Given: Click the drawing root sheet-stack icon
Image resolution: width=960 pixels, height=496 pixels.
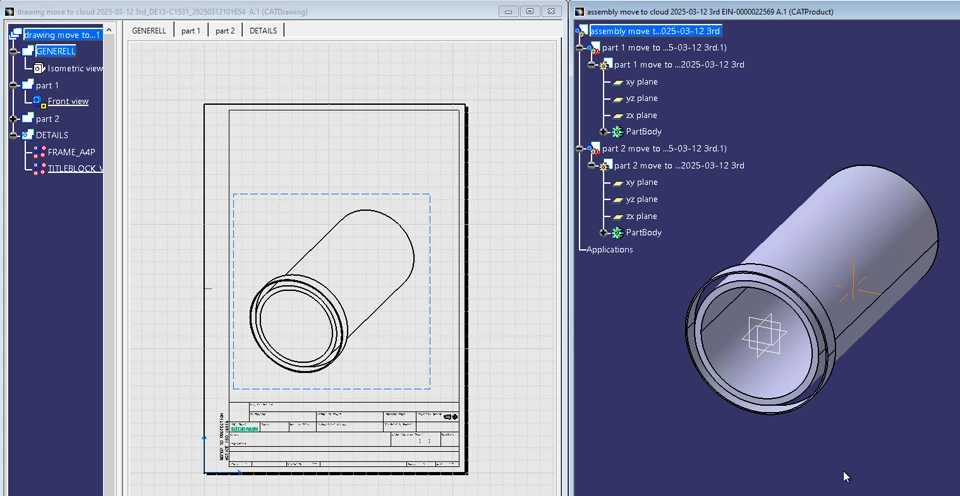Looking at the screenshot, I should [x=14, y=35].
